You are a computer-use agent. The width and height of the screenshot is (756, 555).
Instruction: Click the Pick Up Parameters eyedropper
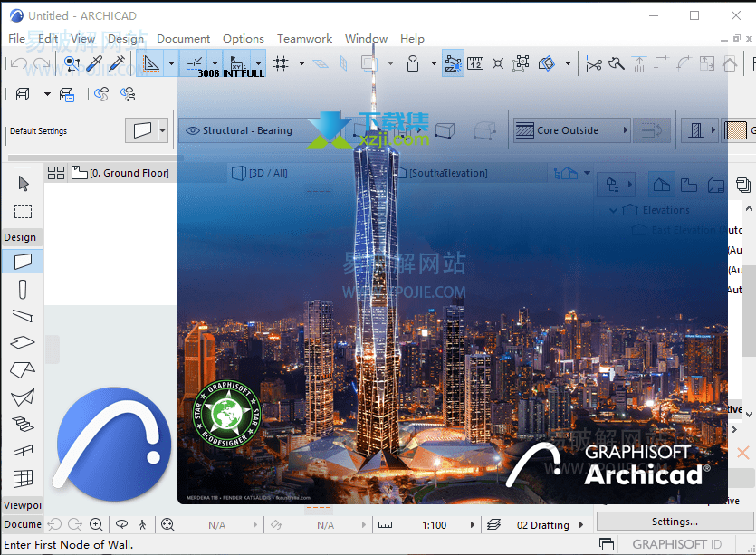(x=94, y=63)
